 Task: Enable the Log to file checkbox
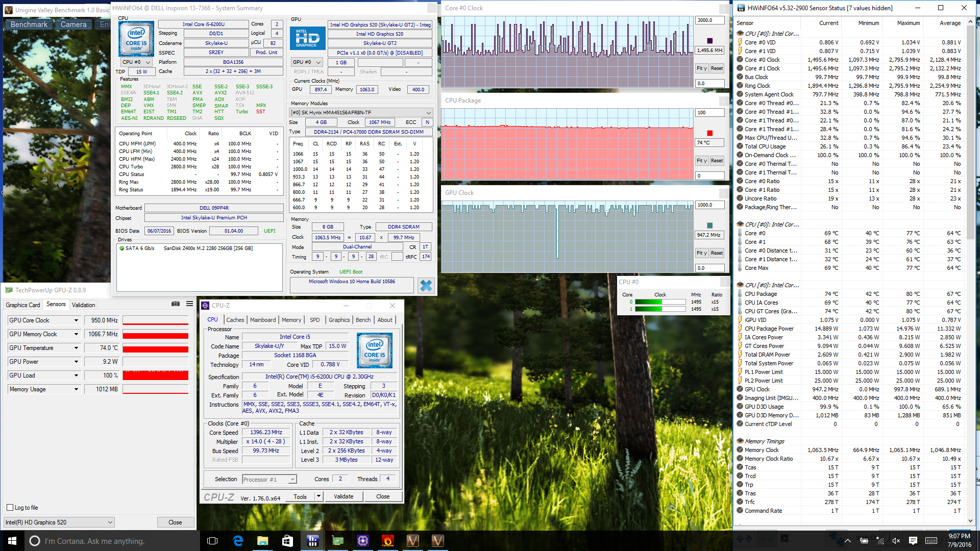pos(10,508)
